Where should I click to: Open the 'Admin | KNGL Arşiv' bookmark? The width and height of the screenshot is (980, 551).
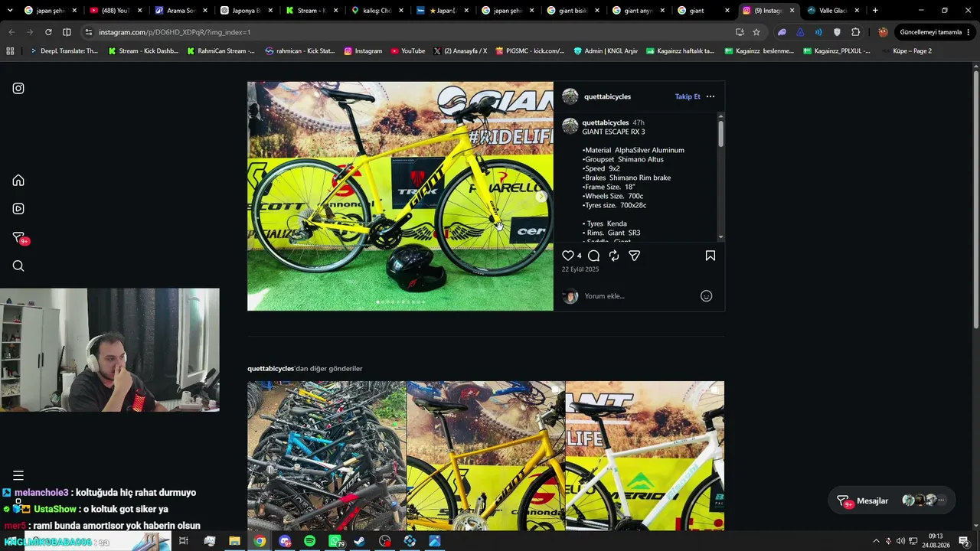tap(605, 51)
